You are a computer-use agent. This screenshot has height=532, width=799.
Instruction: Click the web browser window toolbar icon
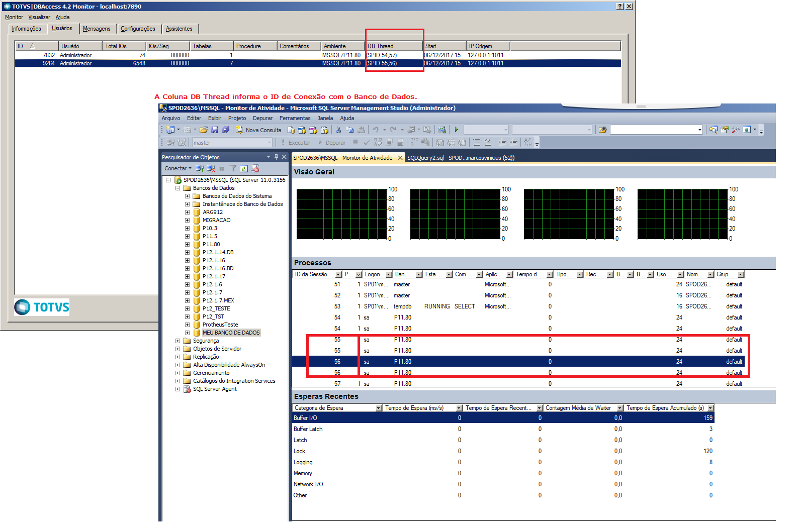(747, 130)
